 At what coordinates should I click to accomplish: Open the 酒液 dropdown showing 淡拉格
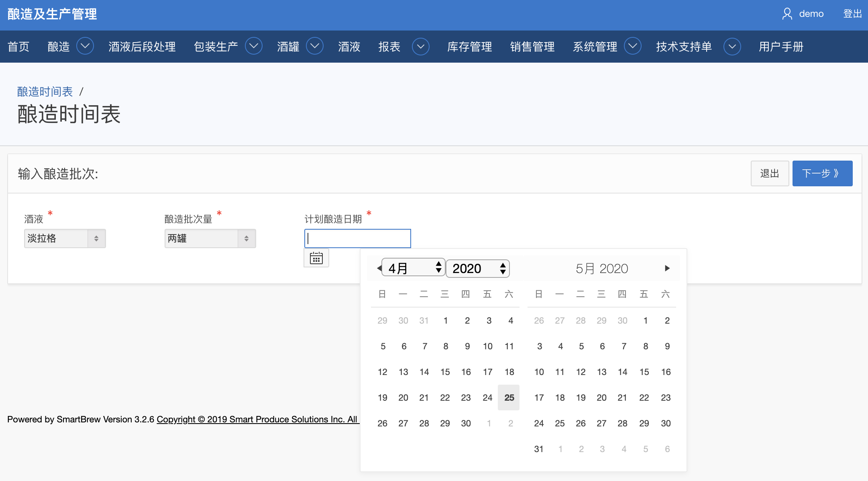coord(65,238)
